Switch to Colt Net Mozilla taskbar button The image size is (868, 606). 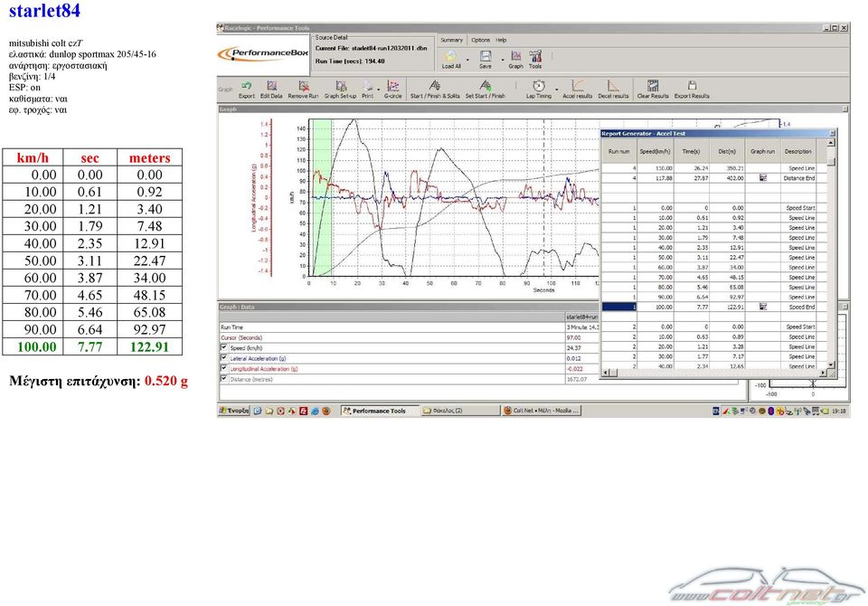click(x=541, y=411)
